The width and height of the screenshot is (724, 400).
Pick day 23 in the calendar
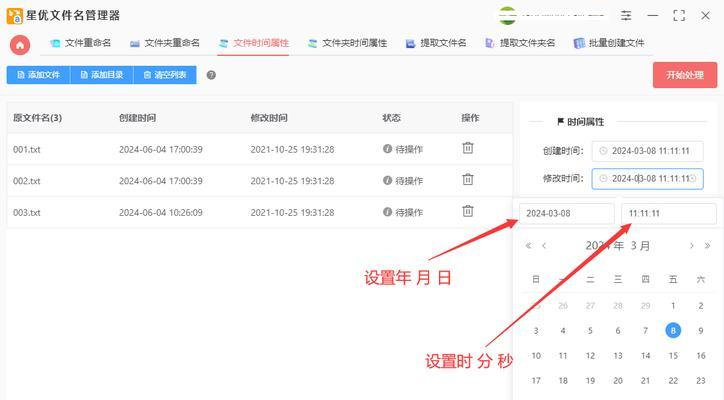701,381
